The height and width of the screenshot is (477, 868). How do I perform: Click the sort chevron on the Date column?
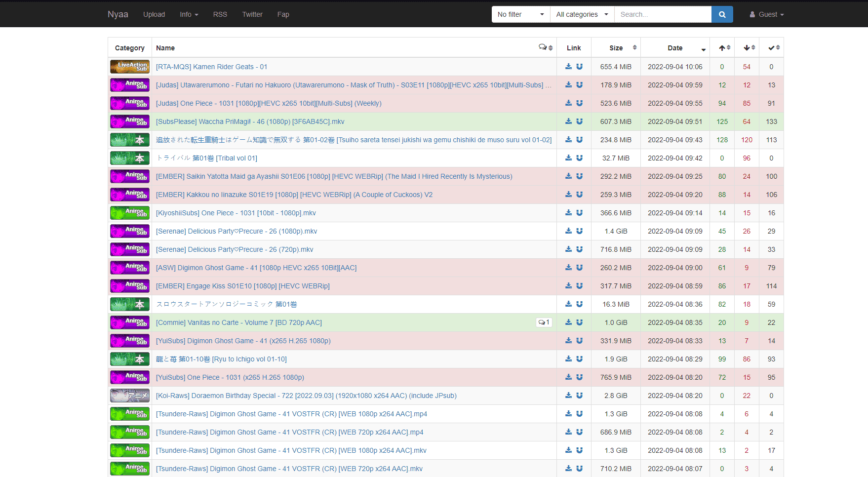[703, 48]
